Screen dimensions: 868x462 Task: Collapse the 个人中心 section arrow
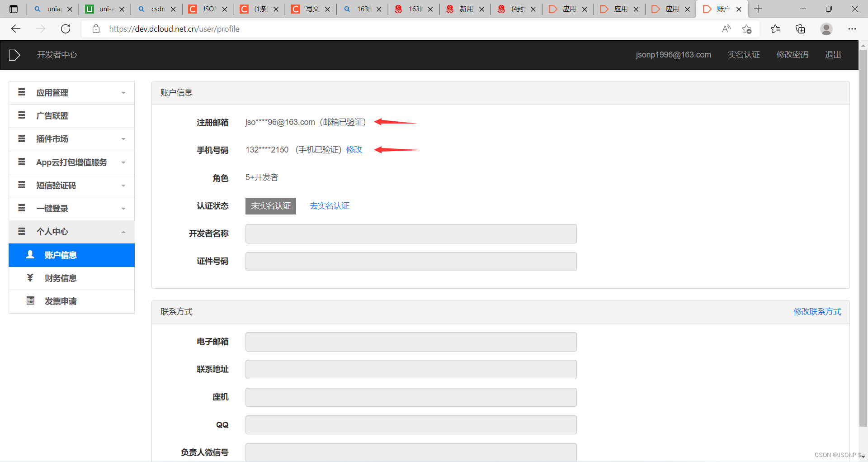123,232
